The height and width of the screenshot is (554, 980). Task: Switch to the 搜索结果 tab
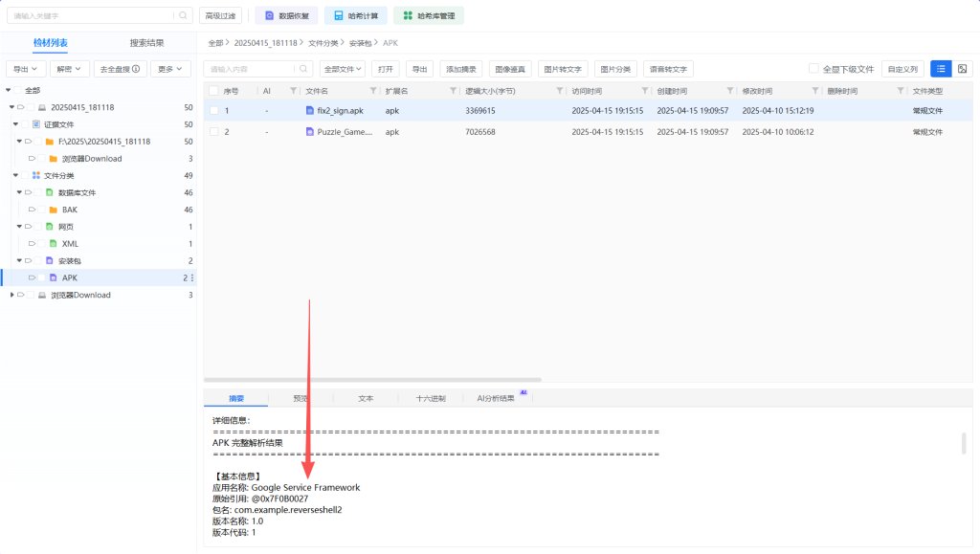146,43
